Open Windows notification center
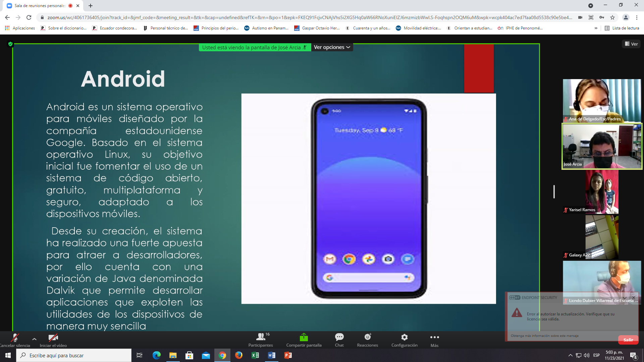Viewport: 644px width, 362px height. click(x=634, y=355)
